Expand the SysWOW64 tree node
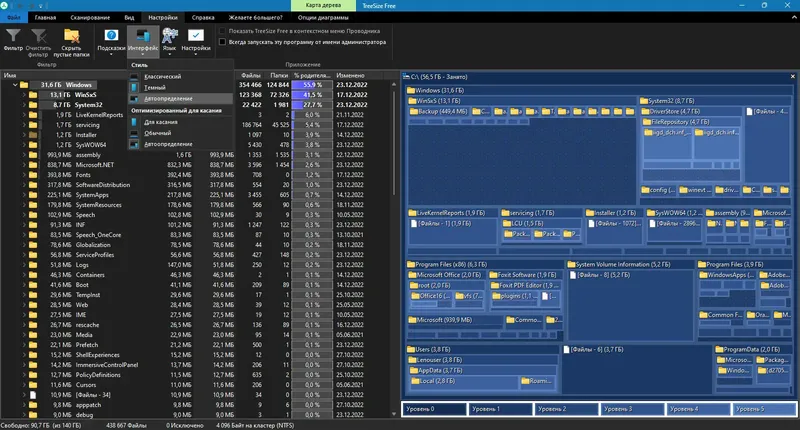This screenshot has width=800, height=430. tap(24, 145)
